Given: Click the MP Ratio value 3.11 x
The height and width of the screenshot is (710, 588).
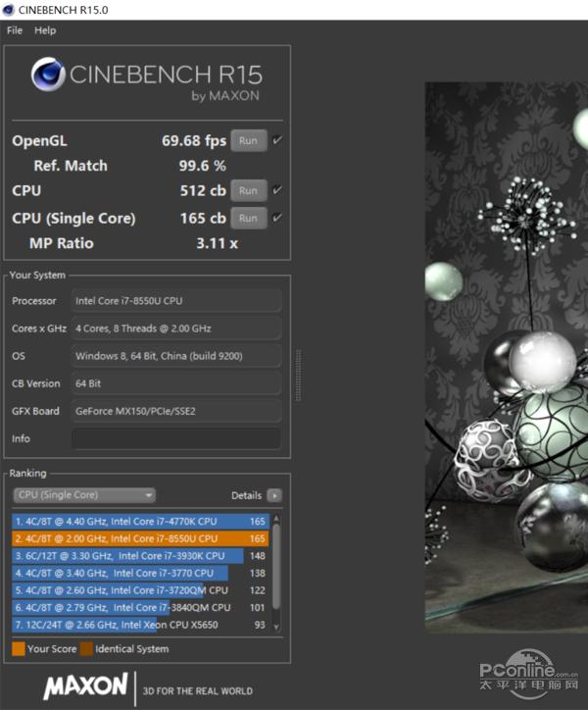Looking at the screenshot, I should 217,243.
